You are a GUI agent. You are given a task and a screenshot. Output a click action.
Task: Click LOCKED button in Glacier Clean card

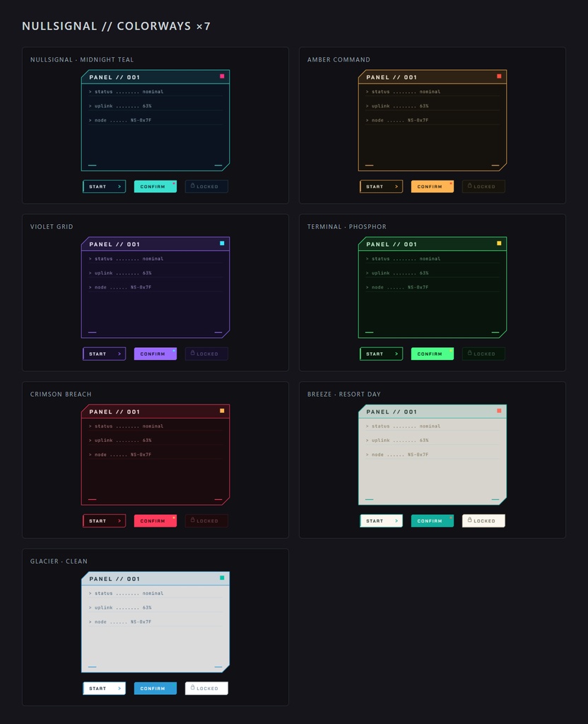coord(206,689)
